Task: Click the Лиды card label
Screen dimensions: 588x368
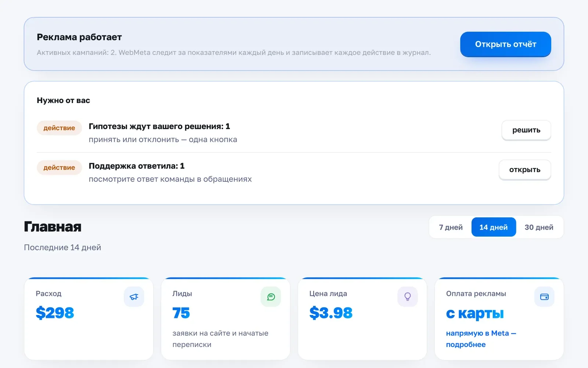Action: coord(182,294)
